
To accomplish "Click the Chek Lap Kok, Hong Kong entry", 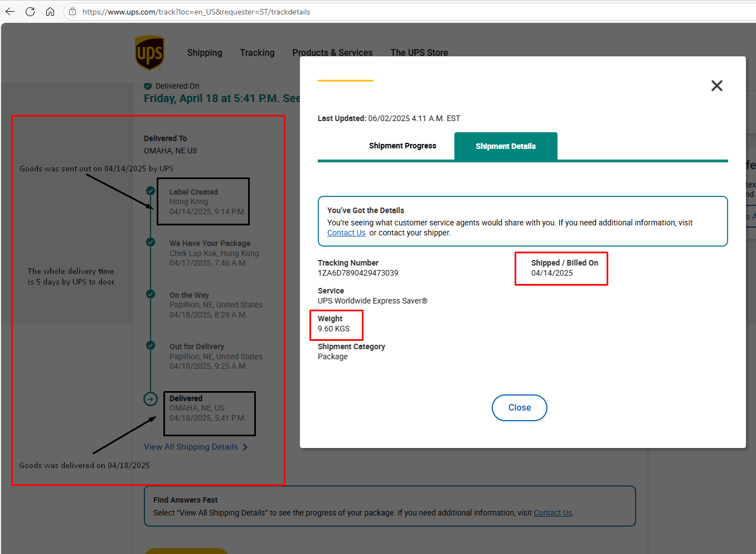I will pyautogui.click(x=214, y=253).
